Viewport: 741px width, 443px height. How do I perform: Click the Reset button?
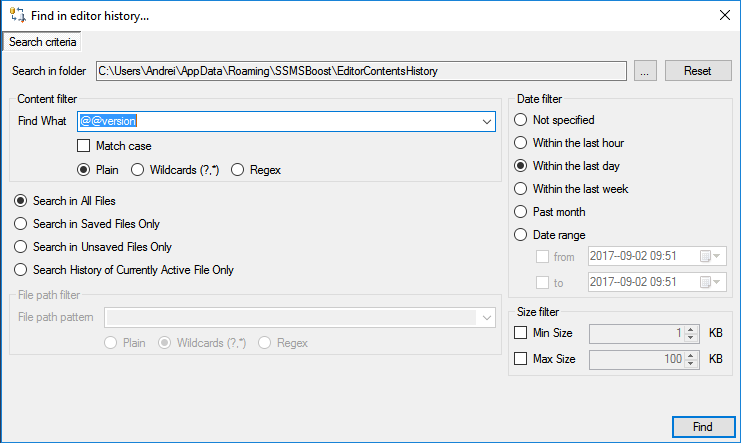pos(698,71)
